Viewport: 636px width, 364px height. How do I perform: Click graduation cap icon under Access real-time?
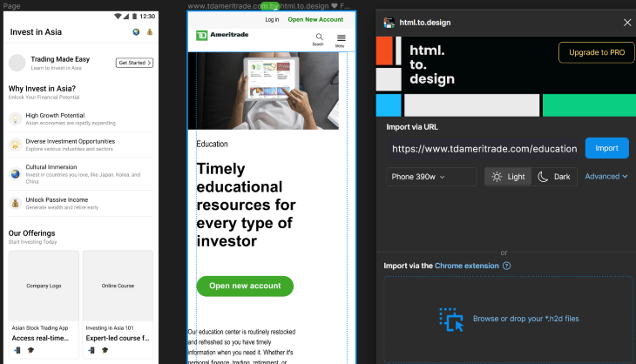pyautogui.click(x=30, y=350)
